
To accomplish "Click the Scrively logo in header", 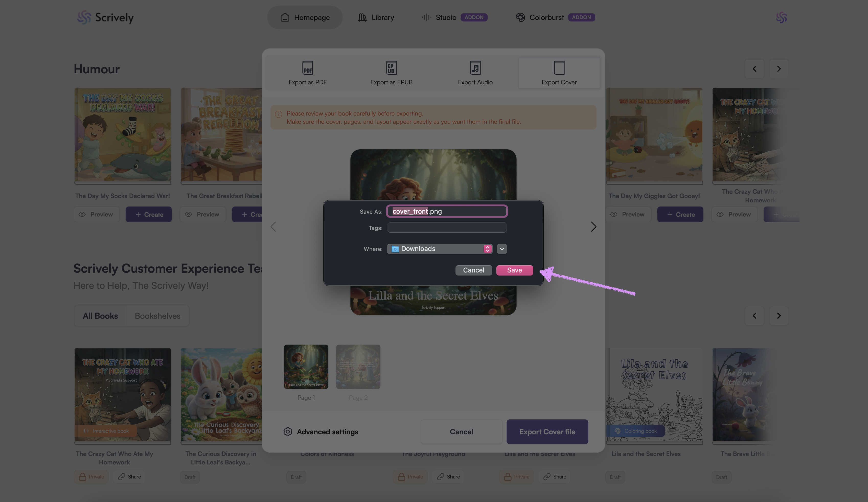I will pos(105,17).
